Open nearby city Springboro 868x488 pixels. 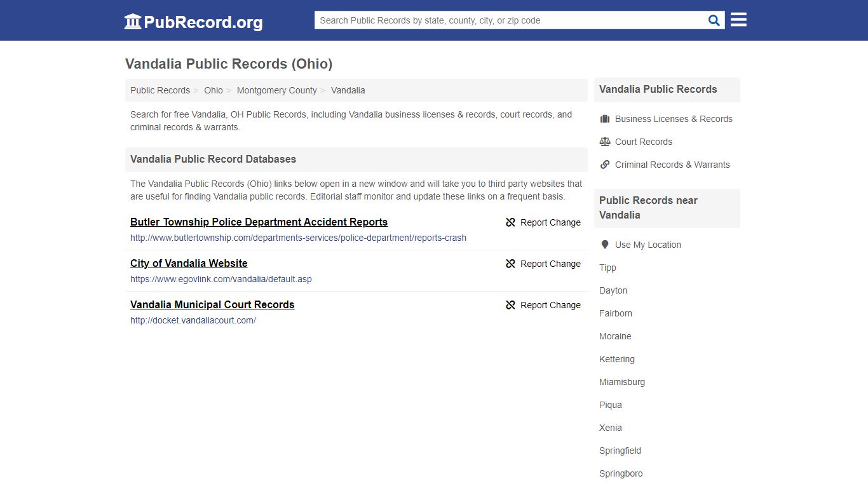621,473
